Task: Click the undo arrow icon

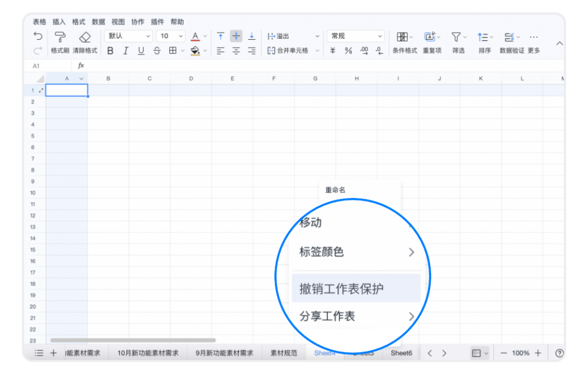Action: [x=38, y=36]
